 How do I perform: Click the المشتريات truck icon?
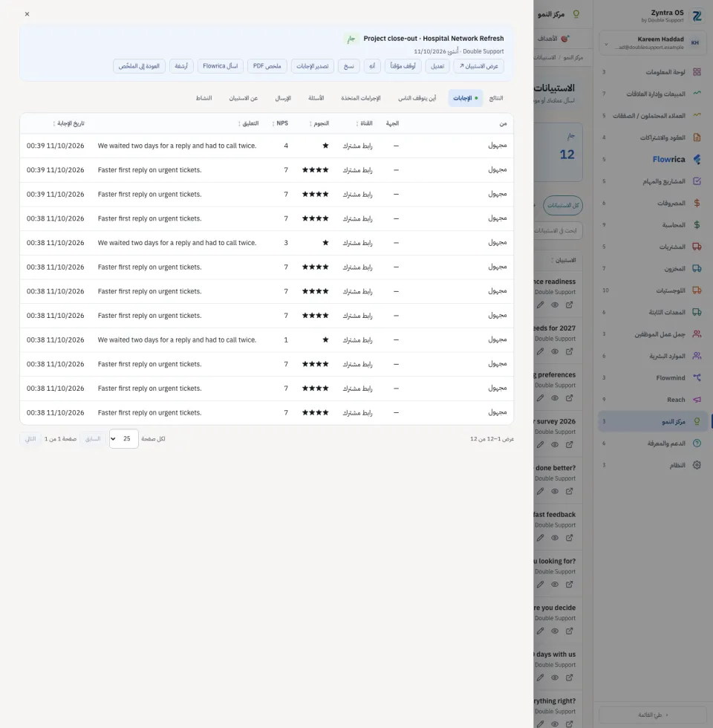pos(697,247)
